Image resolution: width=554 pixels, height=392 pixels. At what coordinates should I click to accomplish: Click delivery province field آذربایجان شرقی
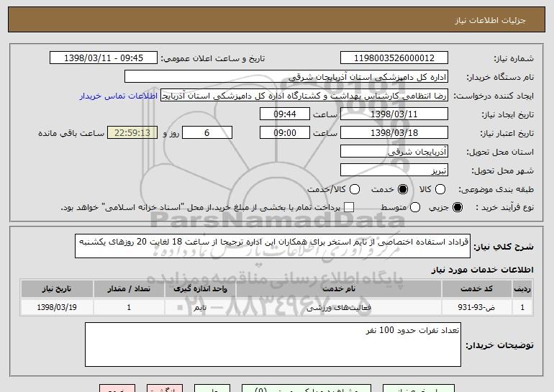click(x=394, y=152)
